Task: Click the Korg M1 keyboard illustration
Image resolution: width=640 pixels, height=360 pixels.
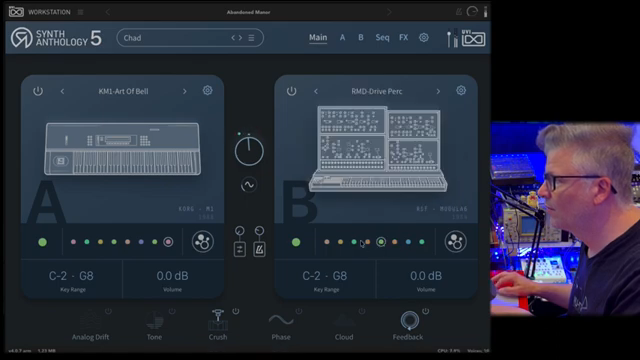Action: [122, 149]
